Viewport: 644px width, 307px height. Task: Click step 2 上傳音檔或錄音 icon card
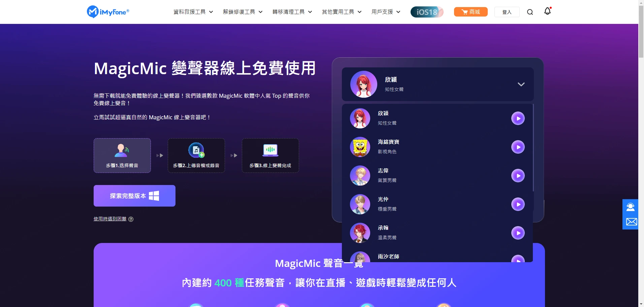[x=196, y=156]
